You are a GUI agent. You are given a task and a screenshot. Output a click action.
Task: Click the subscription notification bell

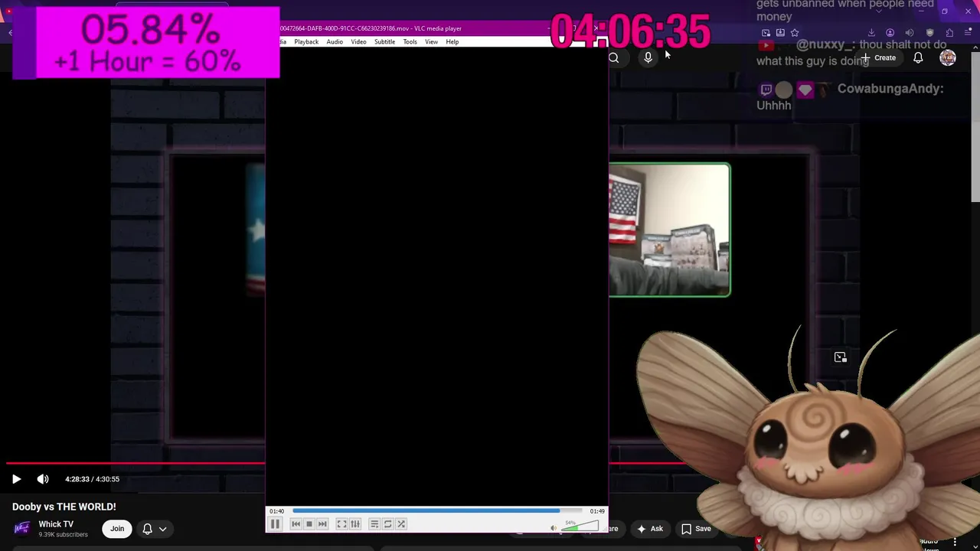click(x=148, y=529)
